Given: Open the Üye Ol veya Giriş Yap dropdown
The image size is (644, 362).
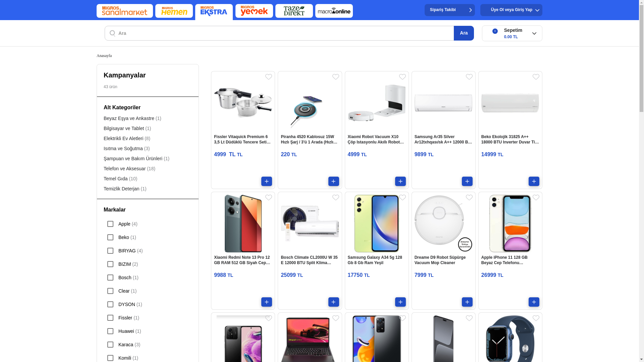Looking at the screenshot, I should click(x=511, y=10).
